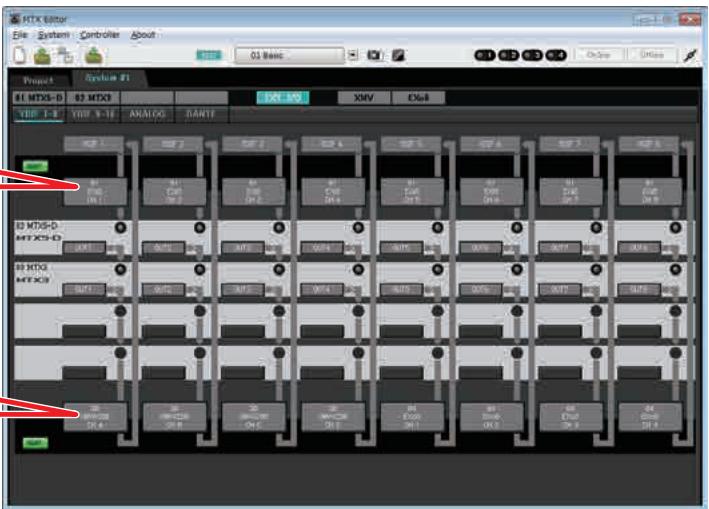Open MTX5-D OUT1 selector in YDIF 1 column
709x509 pixels.
pos(84,248)
